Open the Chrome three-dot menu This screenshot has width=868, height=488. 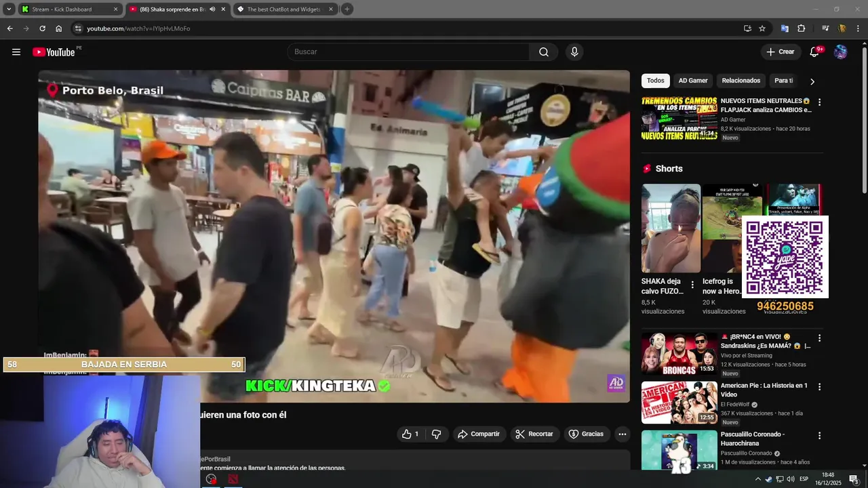859,28
